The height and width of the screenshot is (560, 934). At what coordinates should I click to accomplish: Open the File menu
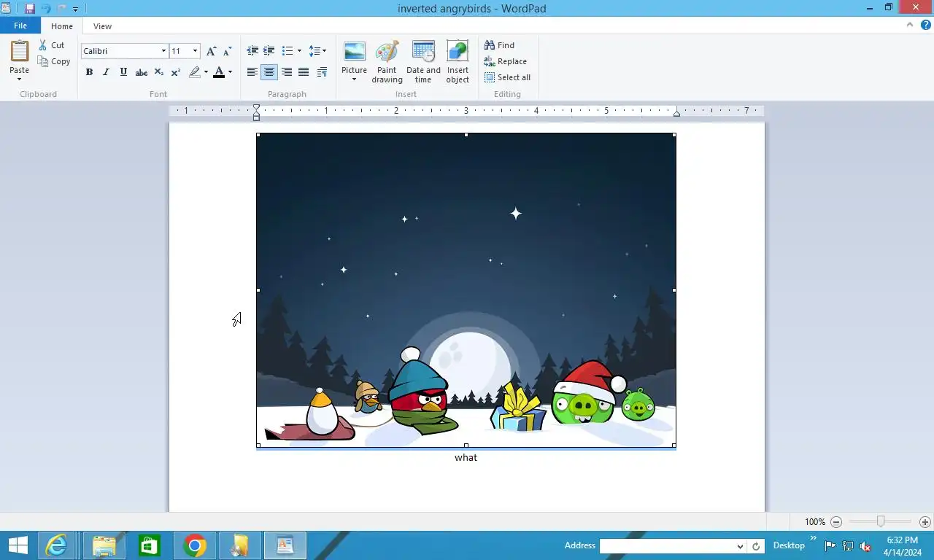[x=20, y=26]
